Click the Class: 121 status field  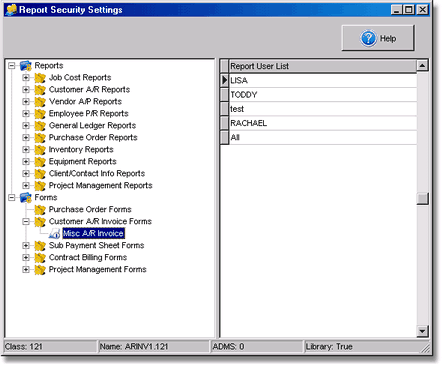[50, 347]
